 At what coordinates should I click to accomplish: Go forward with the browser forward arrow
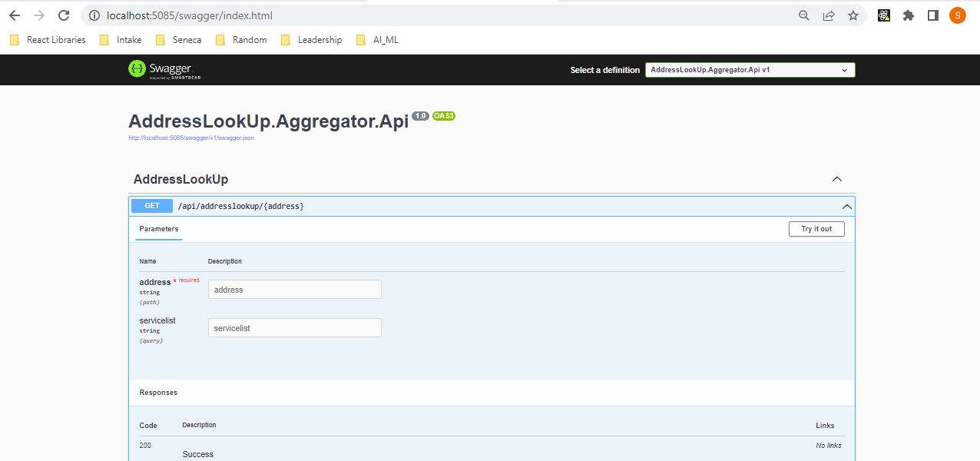pyautogui.click(x=39, y=15)
